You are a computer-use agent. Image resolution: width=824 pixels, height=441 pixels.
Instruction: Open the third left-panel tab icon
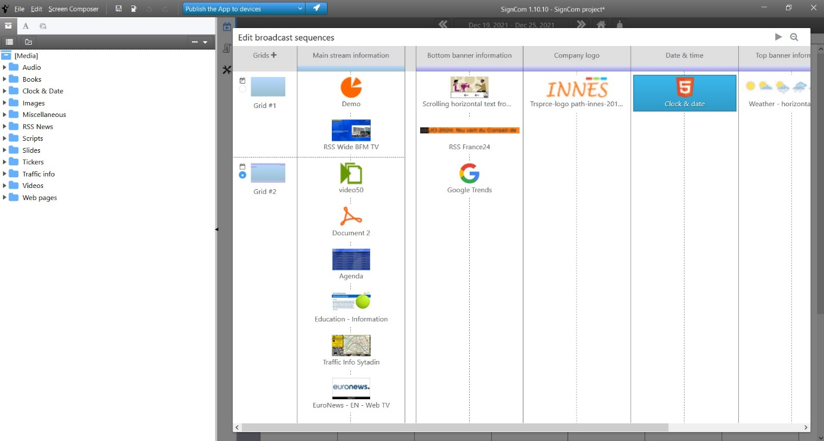[43, 26]
